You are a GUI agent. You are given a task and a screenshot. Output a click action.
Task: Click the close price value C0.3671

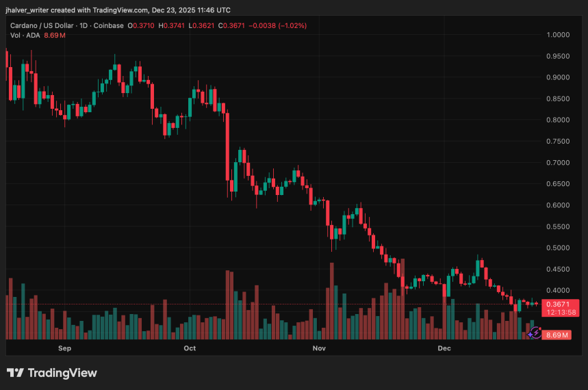(x=229, y=25)
